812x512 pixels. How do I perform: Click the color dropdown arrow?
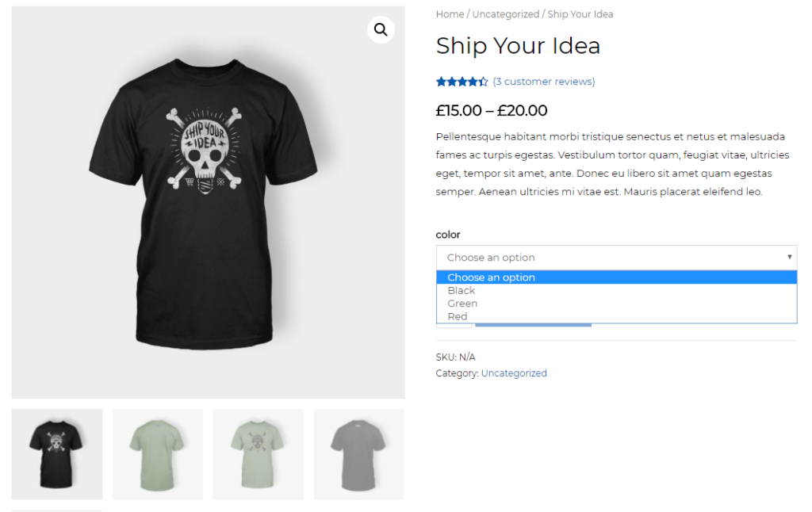[789, 257]
